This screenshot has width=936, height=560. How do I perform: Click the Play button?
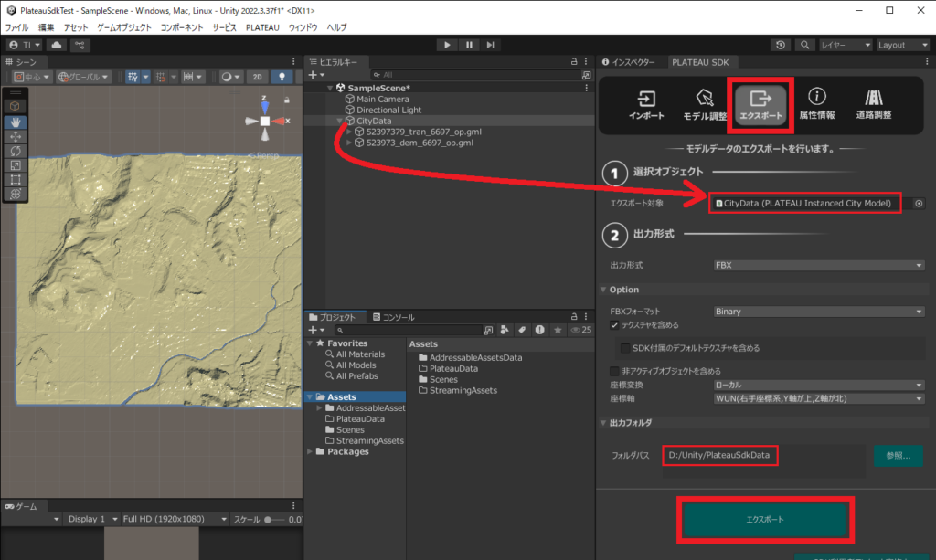coord(446,45)
